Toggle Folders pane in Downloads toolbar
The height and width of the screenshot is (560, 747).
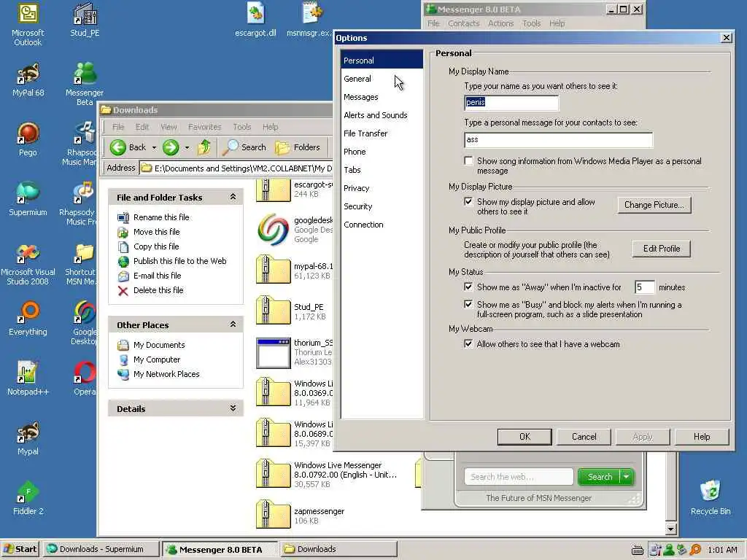[x=298, y=147]
